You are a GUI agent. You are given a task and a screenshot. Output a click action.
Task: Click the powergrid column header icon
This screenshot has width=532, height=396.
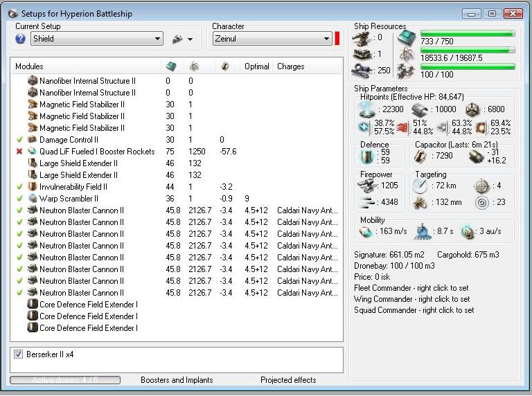(x=193, y=66)
